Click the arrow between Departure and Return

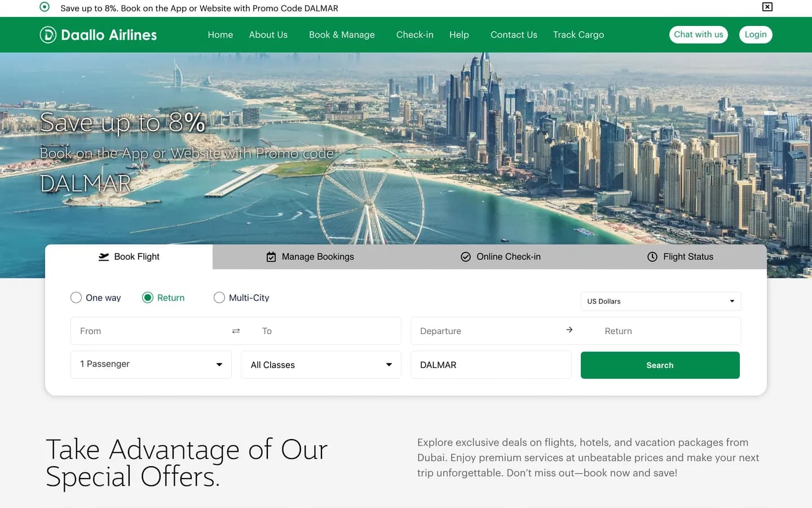(x=570, y=330)
